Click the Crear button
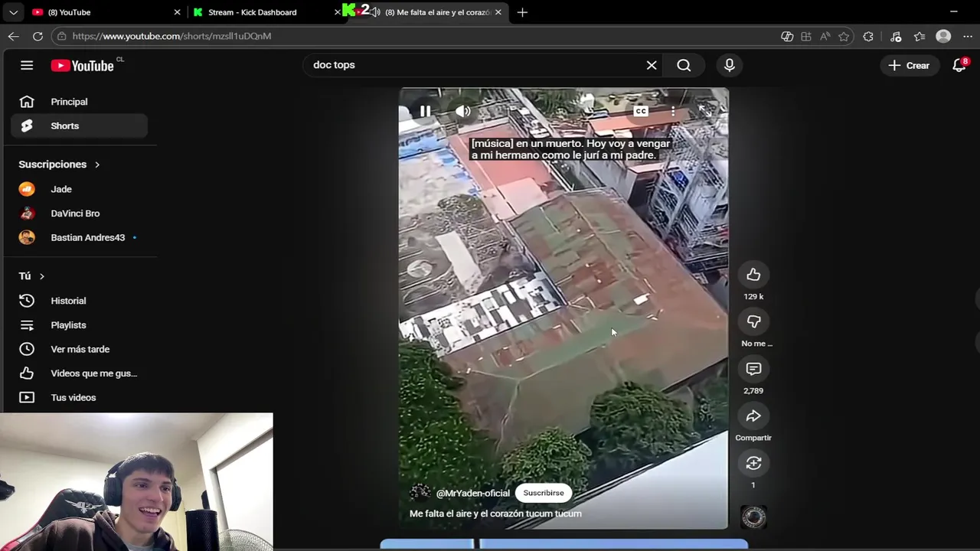Viewport: 980px width, 551px height. [x=909, y=65]
